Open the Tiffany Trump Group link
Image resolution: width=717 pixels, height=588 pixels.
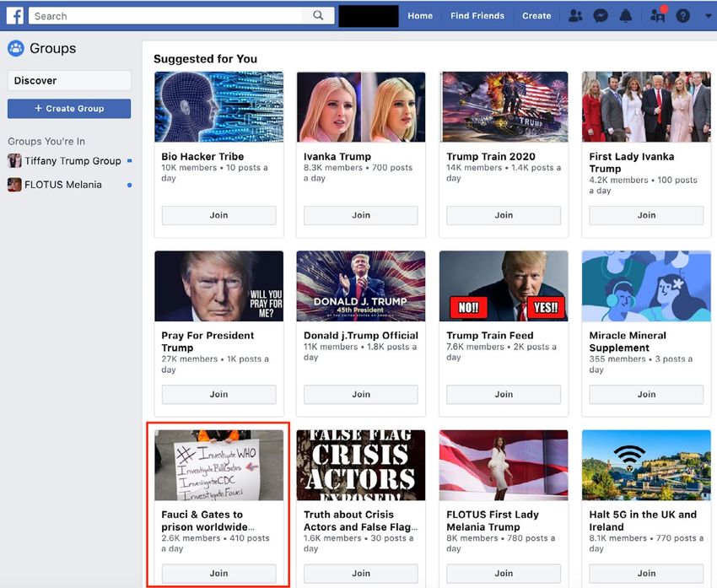coord(73,161)
